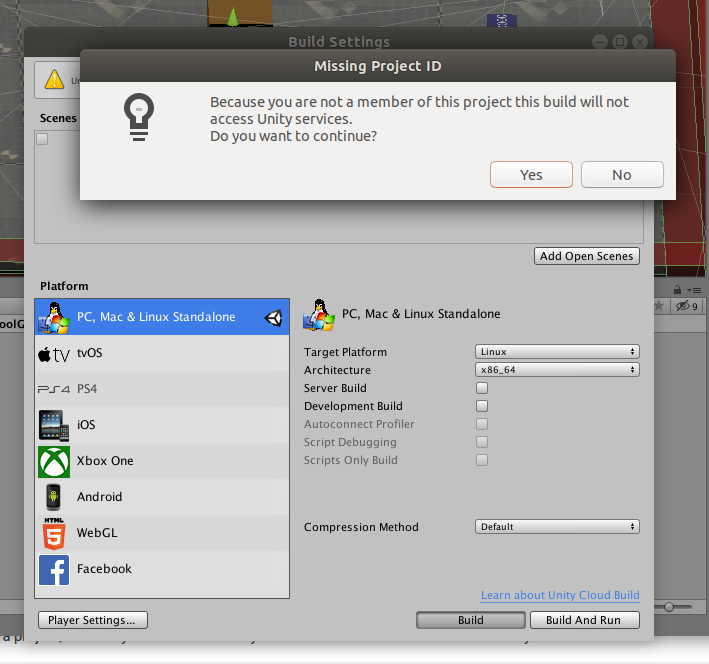Click the lightbulb icon in dialog

139,117
